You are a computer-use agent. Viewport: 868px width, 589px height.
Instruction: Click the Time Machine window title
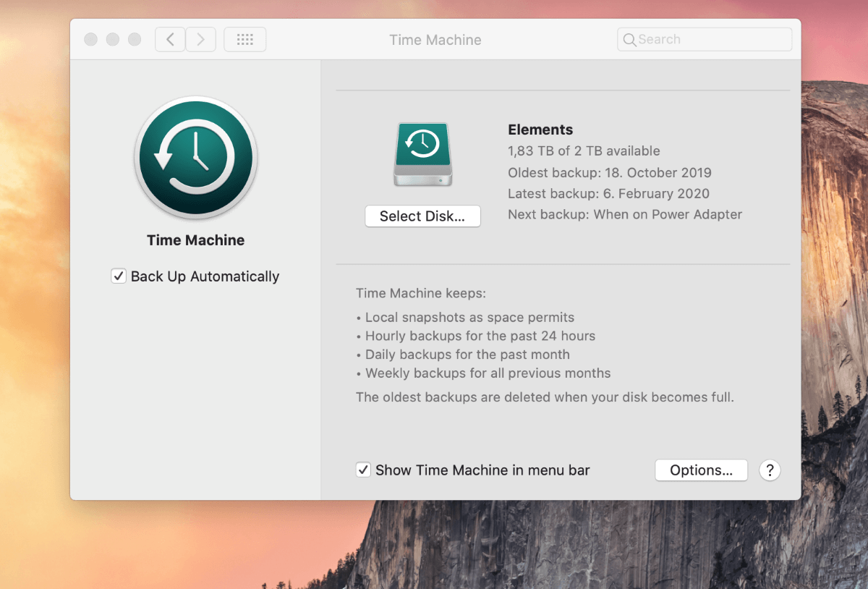435,40
